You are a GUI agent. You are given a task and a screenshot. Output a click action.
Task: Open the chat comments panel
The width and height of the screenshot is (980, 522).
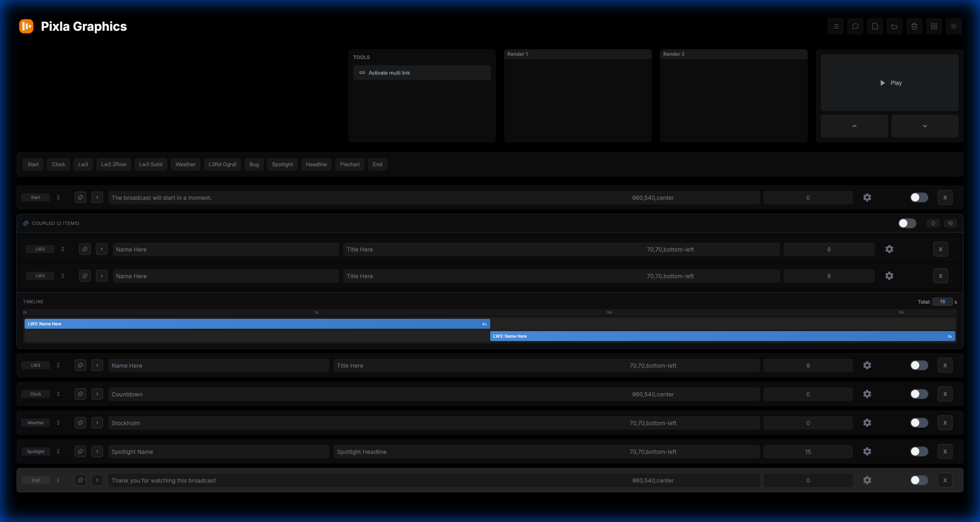point(855,26)
